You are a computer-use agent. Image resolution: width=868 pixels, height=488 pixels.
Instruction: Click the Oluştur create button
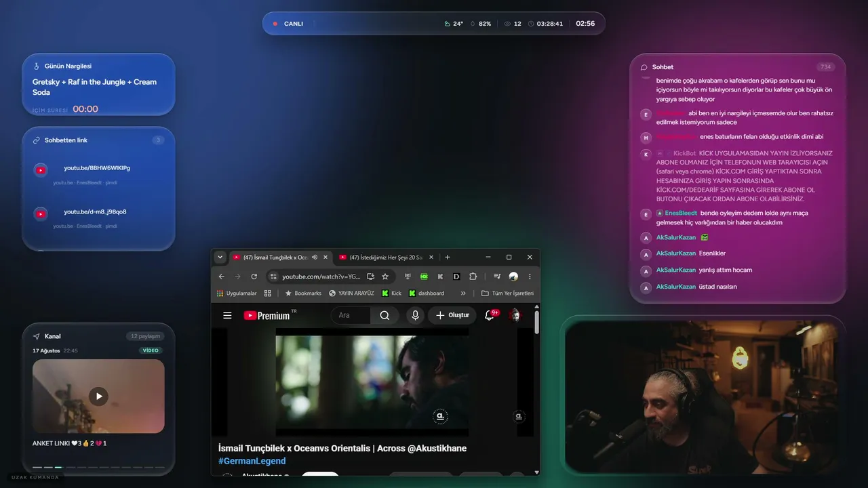(x=453, y=315)
